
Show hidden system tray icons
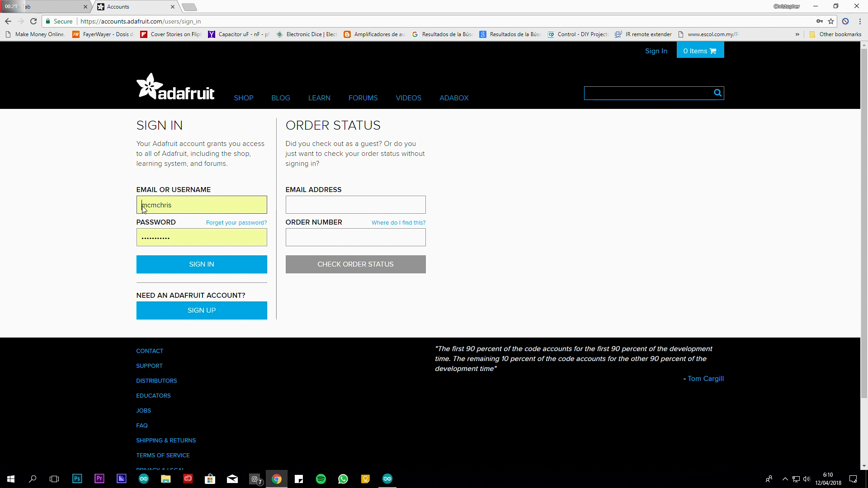coord(785,479)
